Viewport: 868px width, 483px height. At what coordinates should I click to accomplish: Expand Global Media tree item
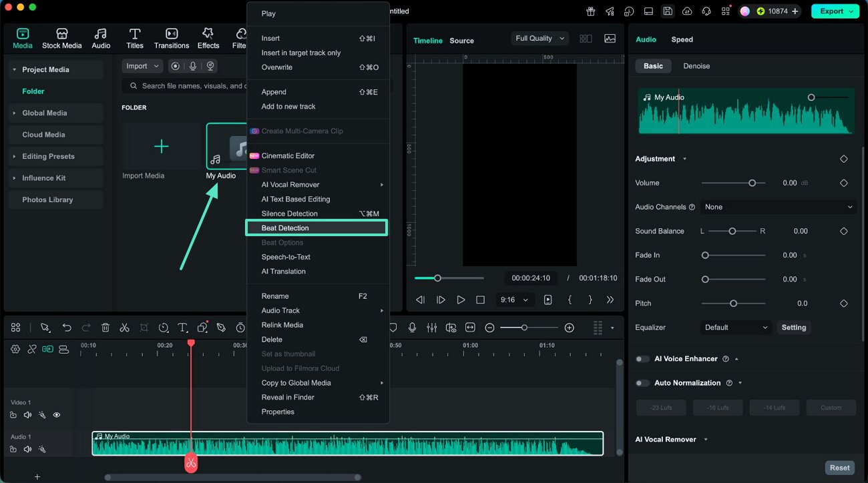click(14, 113)
